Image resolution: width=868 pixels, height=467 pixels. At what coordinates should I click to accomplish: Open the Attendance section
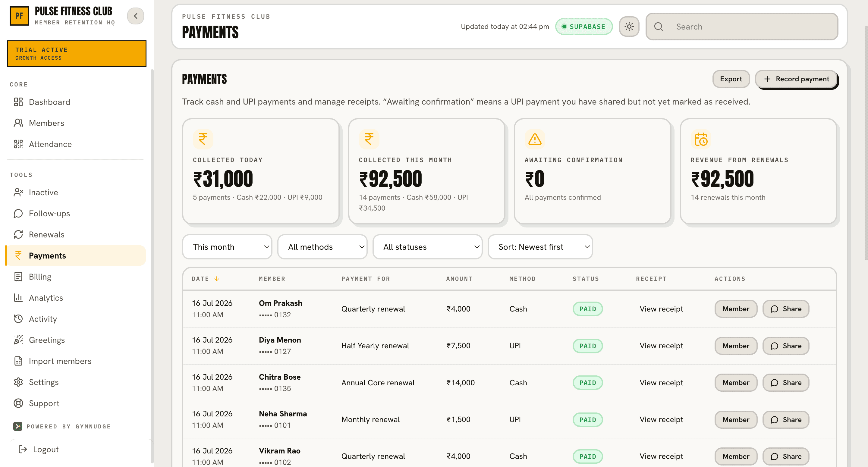76,144
